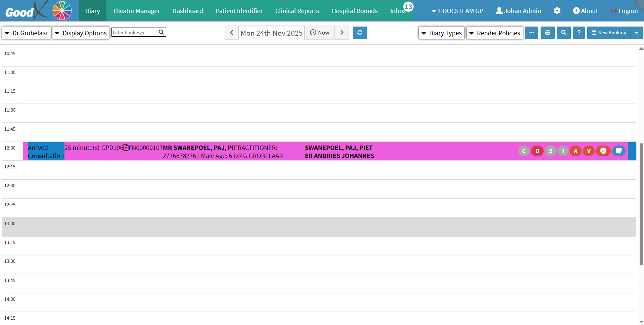Click the Now button
The width and height of the screenshot is (644, 325).
tap(319, 33)
